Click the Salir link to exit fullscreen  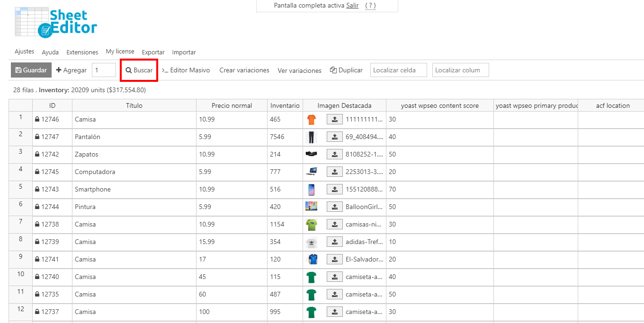click(352, 6)
